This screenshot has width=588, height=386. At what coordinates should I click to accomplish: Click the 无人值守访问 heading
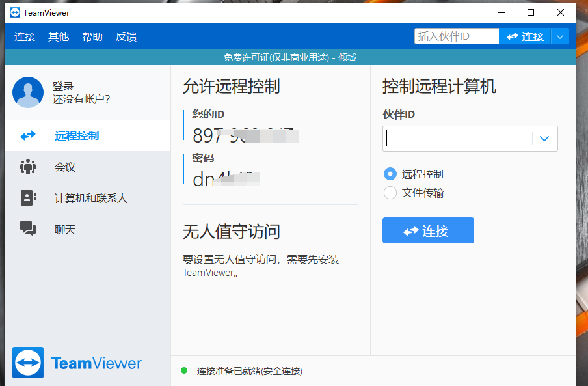[232, 231]
